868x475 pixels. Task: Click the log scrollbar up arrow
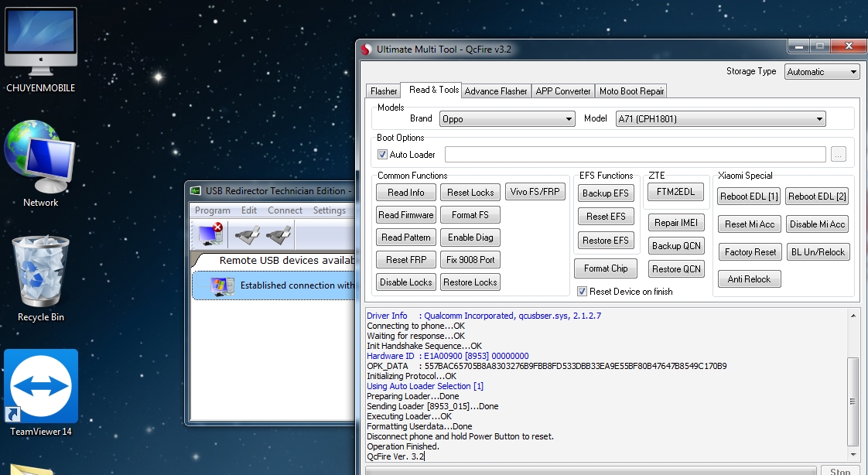pos(853,315)
